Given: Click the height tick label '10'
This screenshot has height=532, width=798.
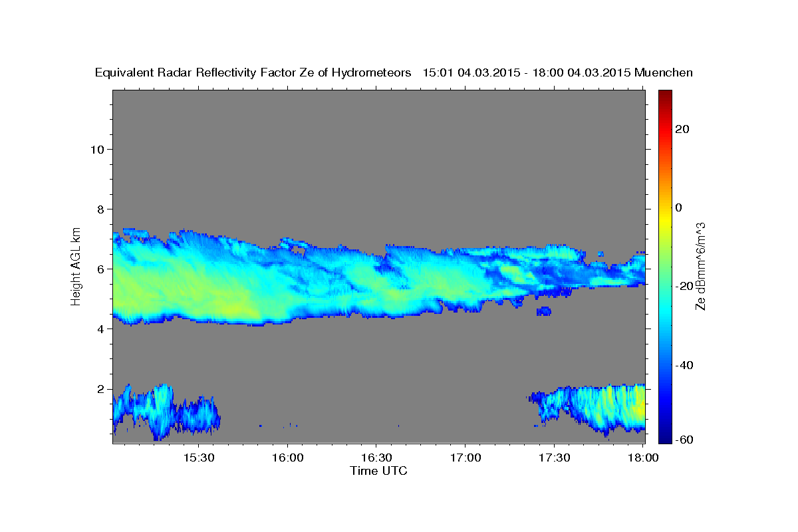Looking at the screenshot, I should coord(96,149).
